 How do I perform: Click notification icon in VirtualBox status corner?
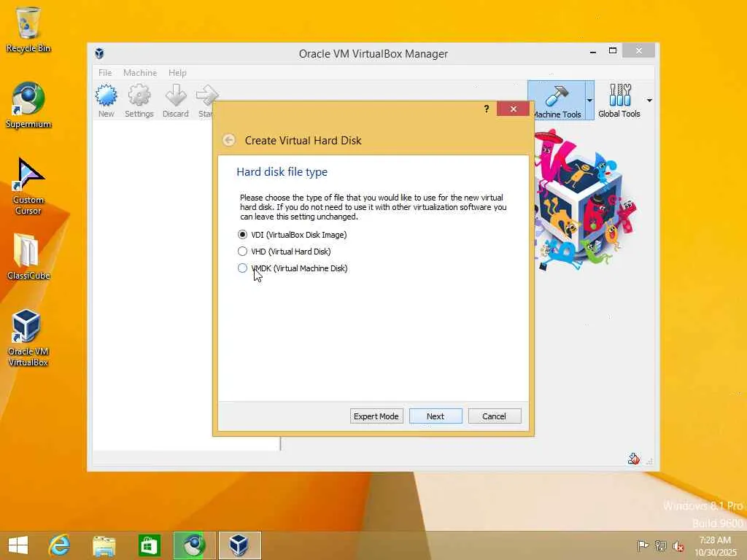(x=634, y=459)
